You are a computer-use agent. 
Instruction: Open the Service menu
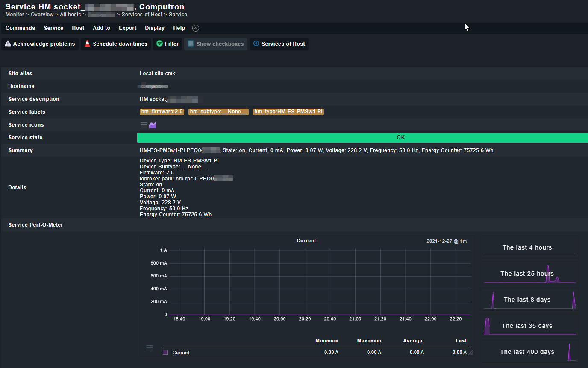[53, 28]
